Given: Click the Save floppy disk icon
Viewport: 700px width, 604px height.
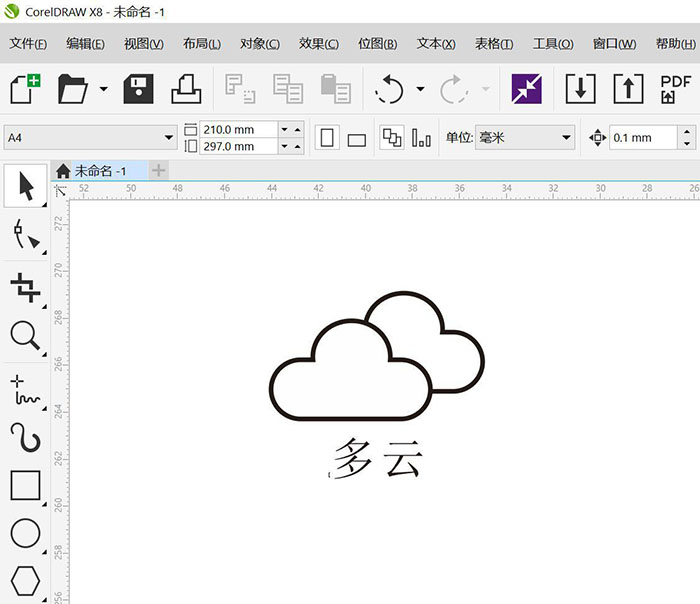Looking at the screenshot, I should point(138,89).
